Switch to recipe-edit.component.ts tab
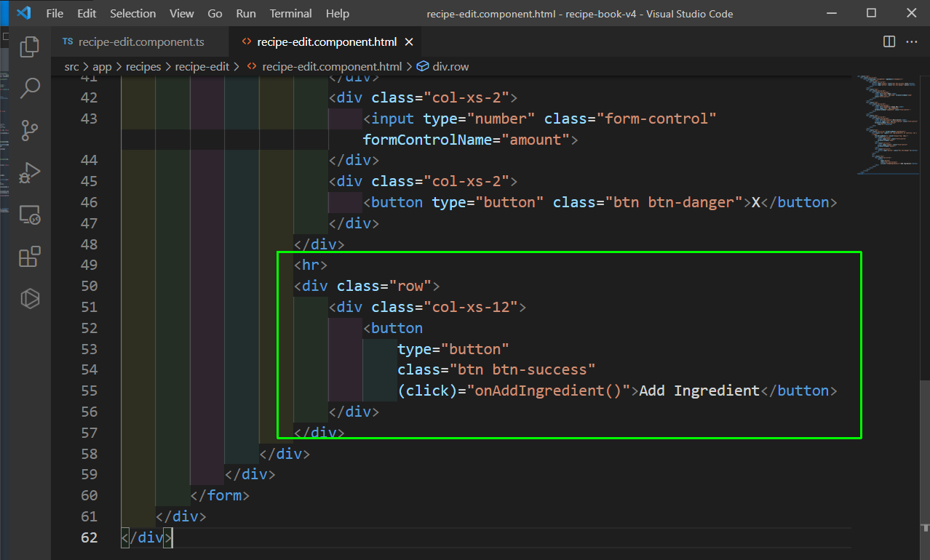This screenshot has width=930, height=560. [139, 41]
